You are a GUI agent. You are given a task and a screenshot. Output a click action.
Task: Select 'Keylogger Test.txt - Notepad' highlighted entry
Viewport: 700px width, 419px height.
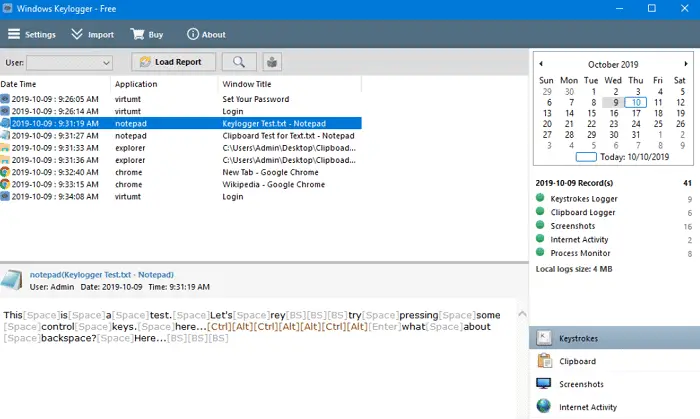pyautogui.click(x=274, y=124)
